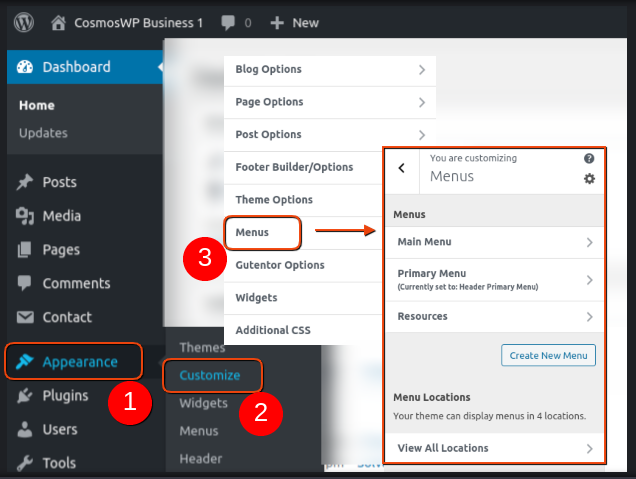This screenshot has height=479, width=636.
Task: Open the gear settings icon in Menus panel
Action: 589,178
